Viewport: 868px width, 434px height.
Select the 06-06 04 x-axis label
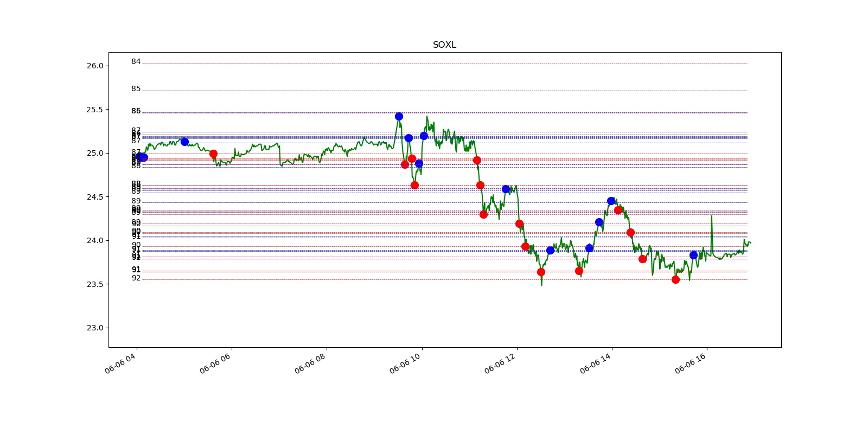click(120, 363)
